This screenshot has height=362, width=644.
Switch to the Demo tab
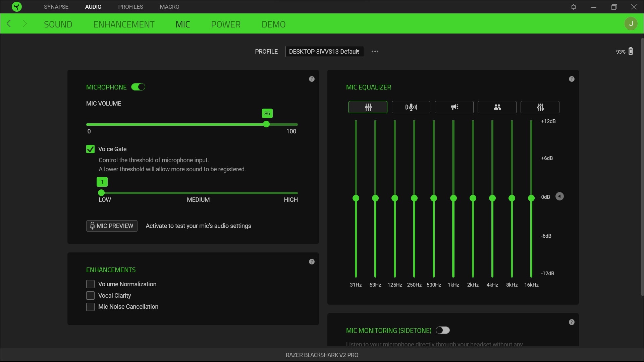pyautogui.click(x=274, y=24)
